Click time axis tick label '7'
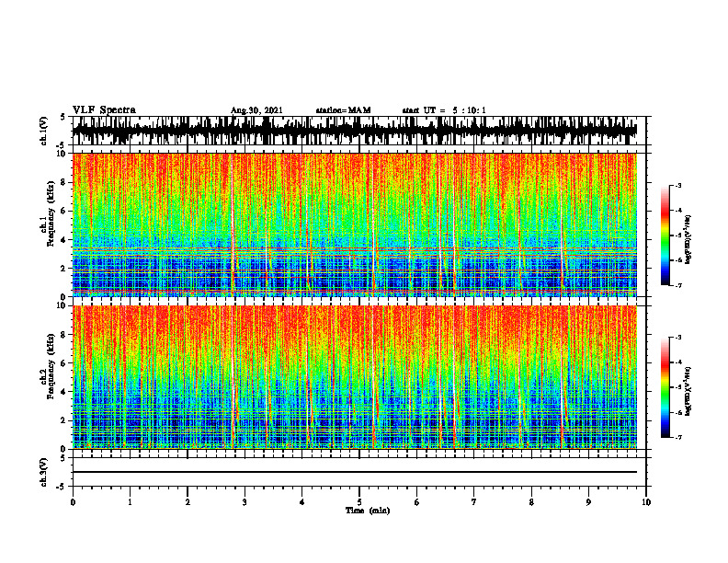Viewport: 728px width, 563px height. [x=474, y=502]
